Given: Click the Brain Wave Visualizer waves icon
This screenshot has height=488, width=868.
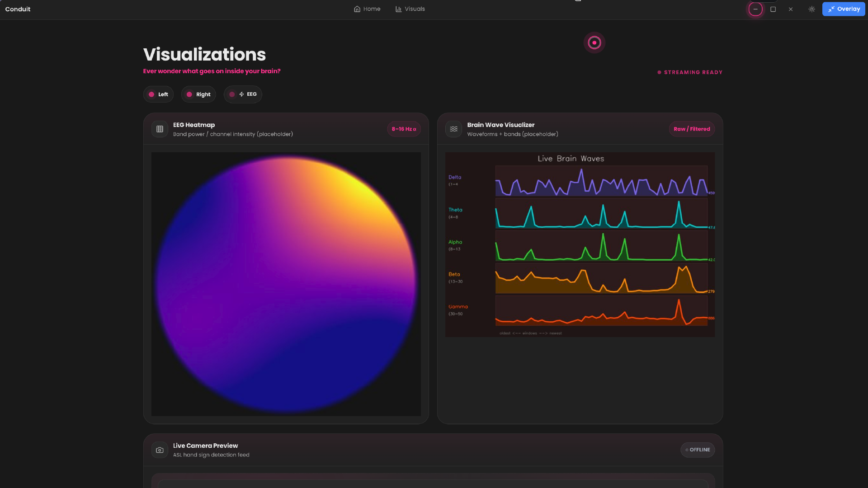Looking at the screenshot, I should pos(453,129).
